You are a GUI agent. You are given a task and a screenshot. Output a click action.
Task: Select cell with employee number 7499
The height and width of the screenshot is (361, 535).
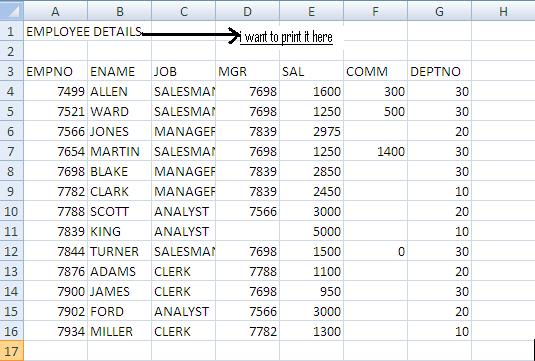click(x=56, y=91)
